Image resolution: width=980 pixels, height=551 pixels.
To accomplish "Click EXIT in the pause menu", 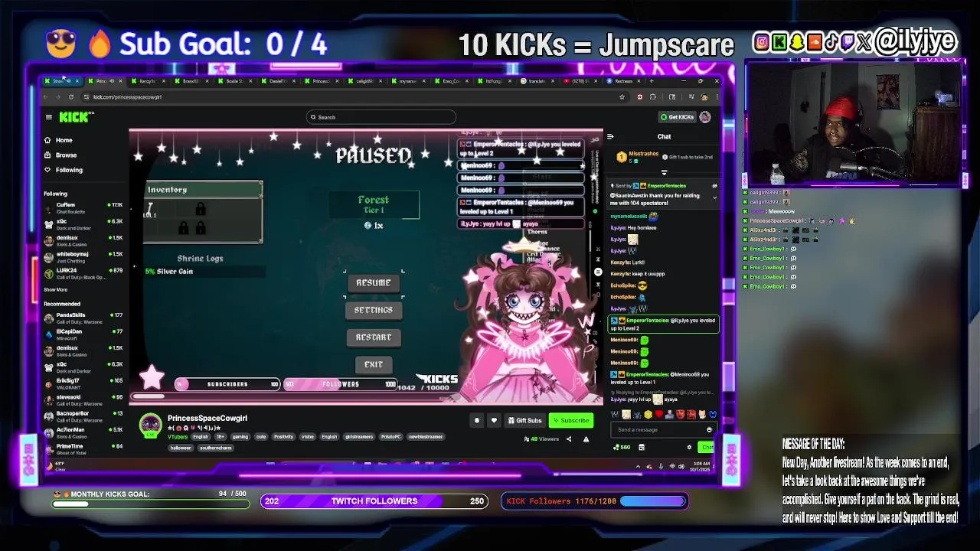I will [x=374, y=364].
